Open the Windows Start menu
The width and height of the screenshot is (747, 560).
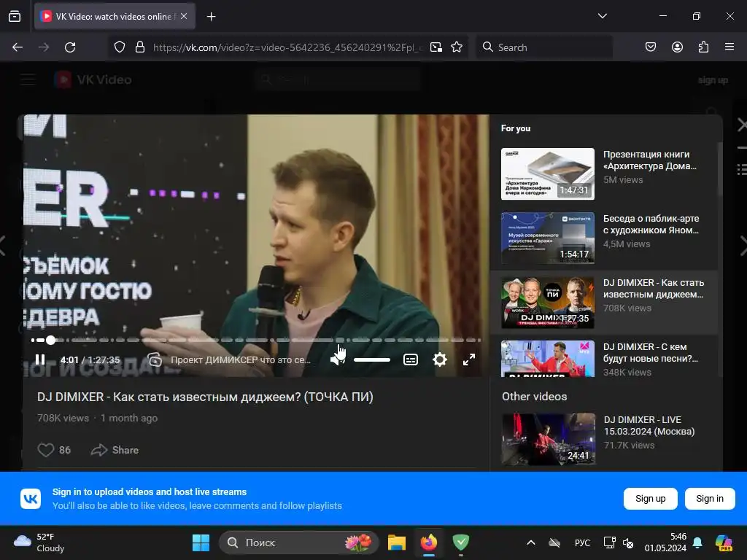pyautogui.click(x=201, y=542)
